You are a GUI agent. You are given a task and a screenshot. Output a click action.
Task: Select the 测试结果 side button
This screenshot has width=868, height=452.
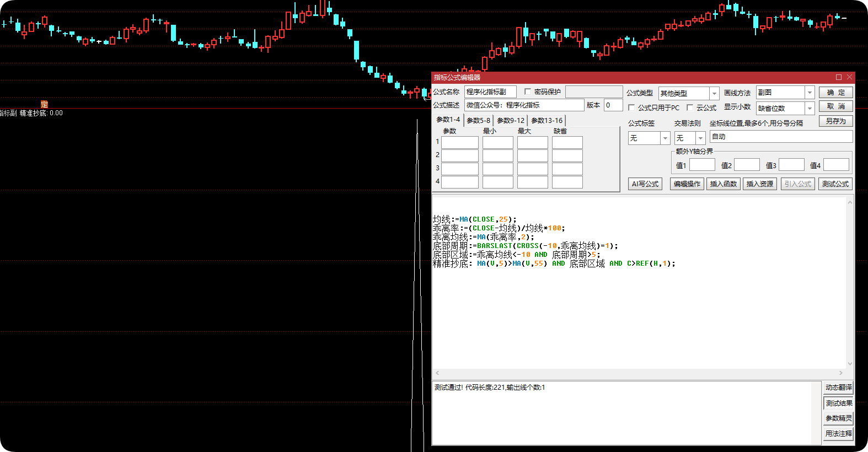[x=838, y=403]
